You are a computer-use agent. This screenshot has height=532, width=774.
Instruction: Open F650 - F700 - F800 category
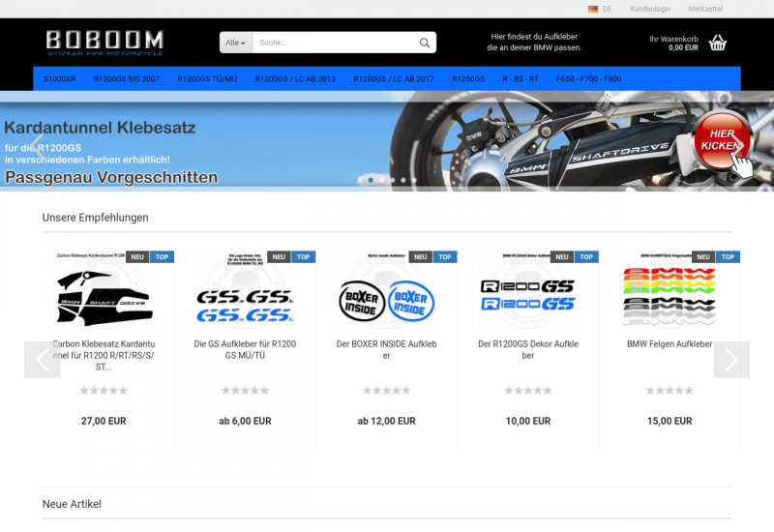coord(588,78)
